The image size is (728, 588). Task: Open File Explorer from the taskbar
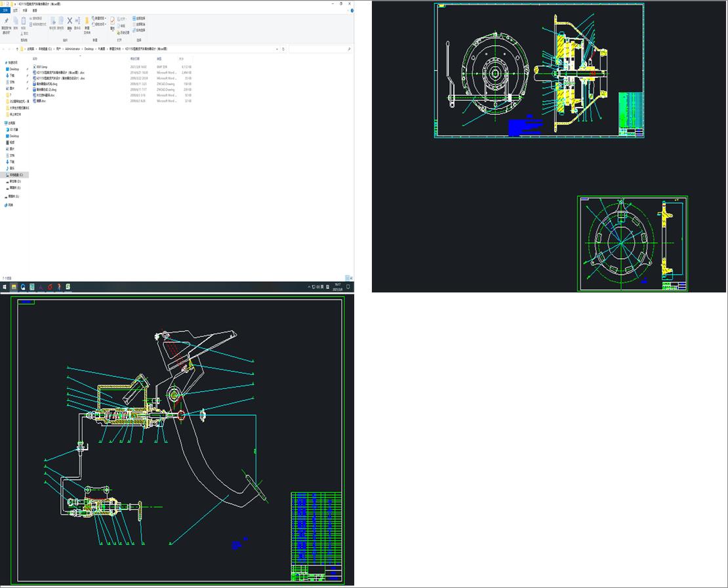tap(13, 287)
